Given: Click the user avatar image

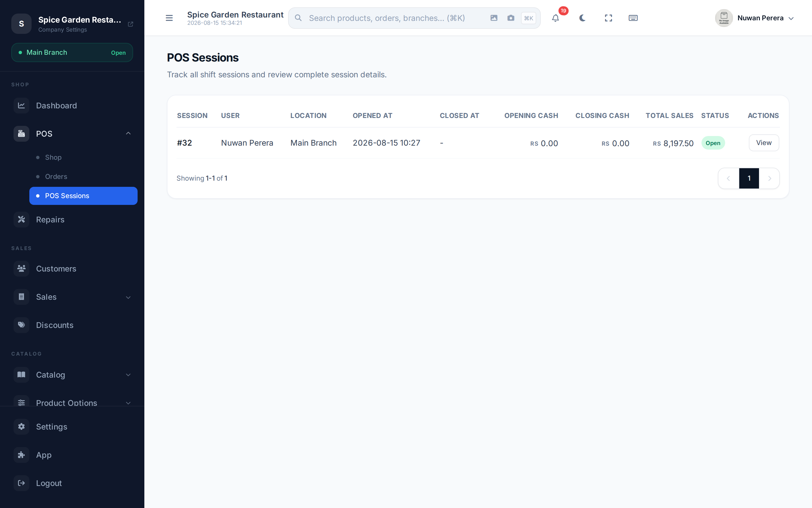Looking at the screenshot, I should (x=724, y=18).
